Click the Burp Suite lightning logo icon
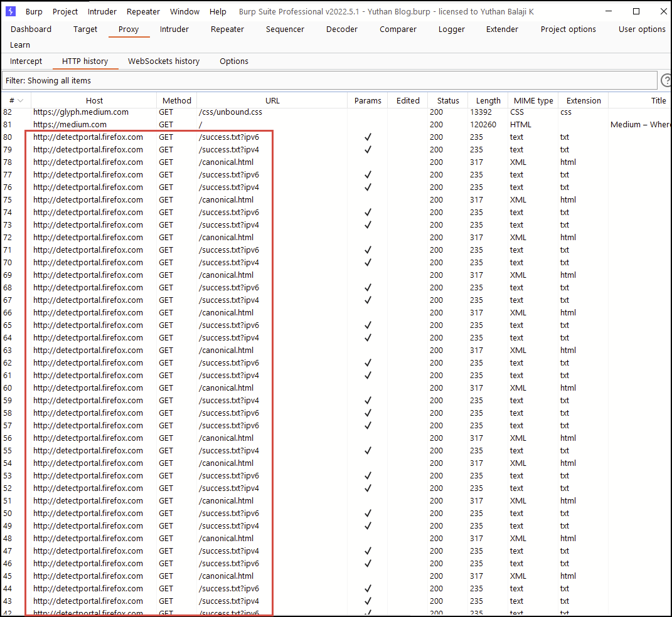The height and width of the screenshot is (617, 672). pyautogui.click(x=11, y=11)
